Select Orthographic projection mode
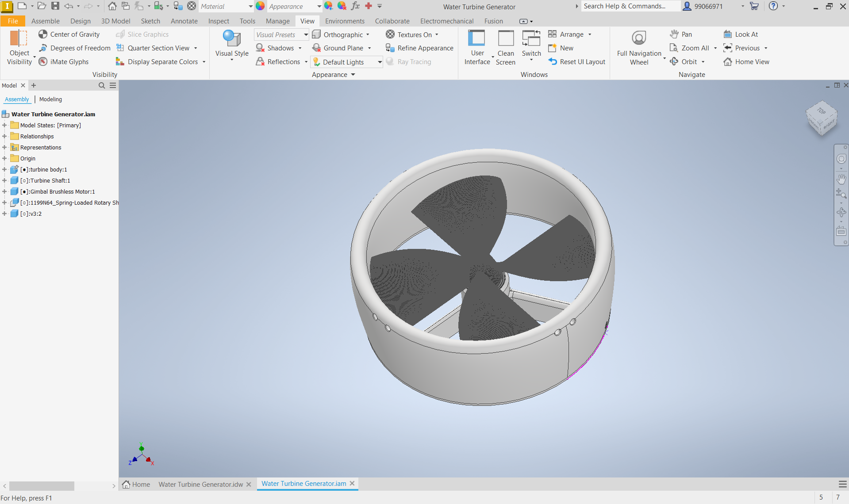The height and width of the screenshot is (504, 849). point(338,34)
